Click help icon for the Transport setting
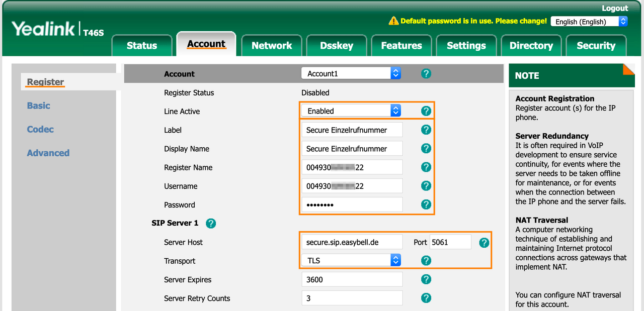The image size is (644, 311). (x=426, y=260)
